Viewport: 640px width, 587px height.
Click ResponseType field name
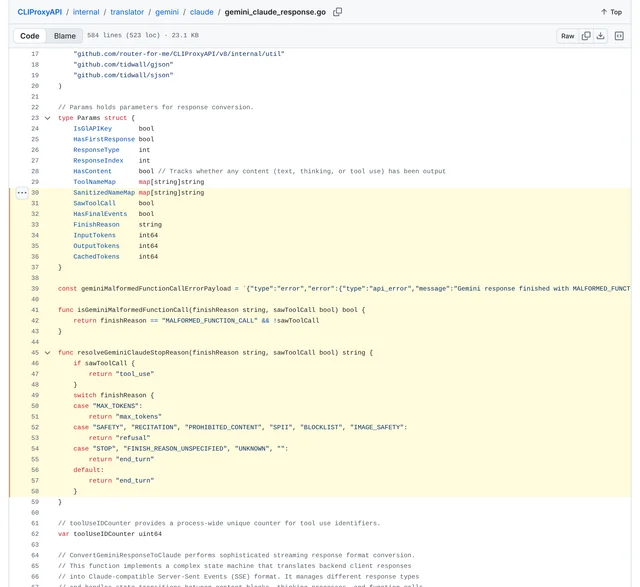pos(96,150)
